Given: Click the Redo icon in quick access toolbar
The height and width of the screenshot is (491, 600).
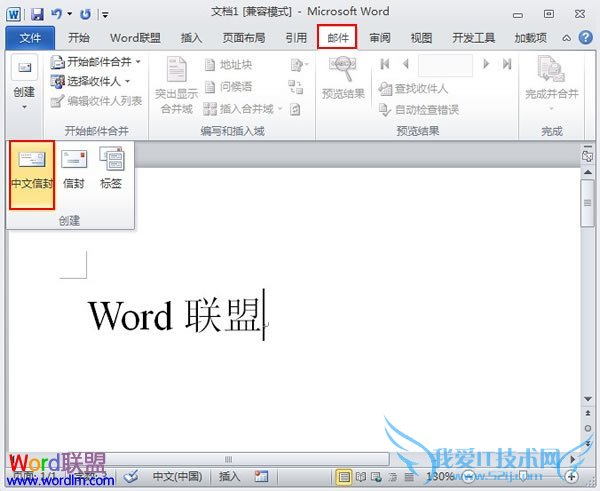Looking at the screenshot, I should [x=85, y=15].
